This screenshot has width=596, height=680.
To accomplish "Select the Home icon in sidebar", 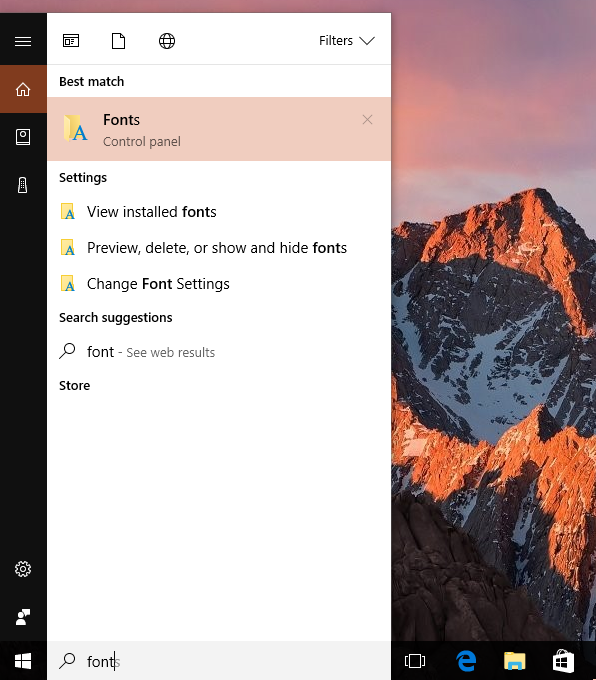I will pyautogui.click(x=23, y=89).
